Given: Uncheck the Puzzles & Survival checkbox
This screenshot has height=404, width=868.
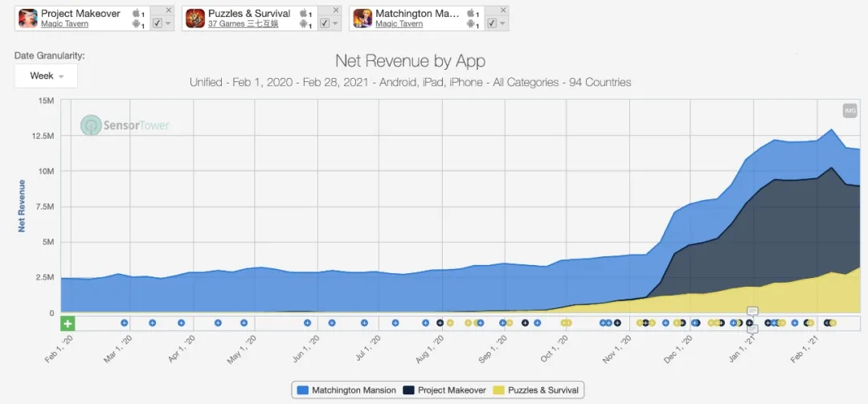Looking at the screenshot, I should click(x=324, y=23).
